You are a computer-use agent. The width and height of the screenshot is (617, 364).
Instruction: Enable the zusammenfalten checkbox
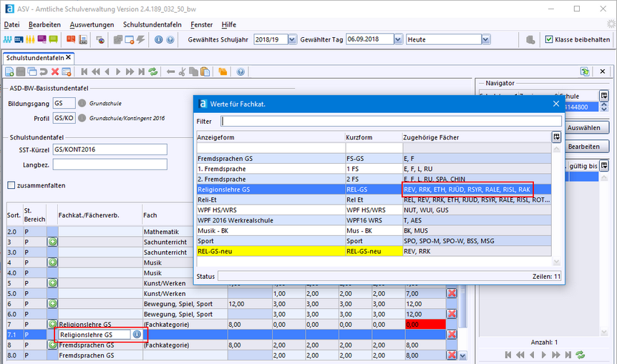11,185
